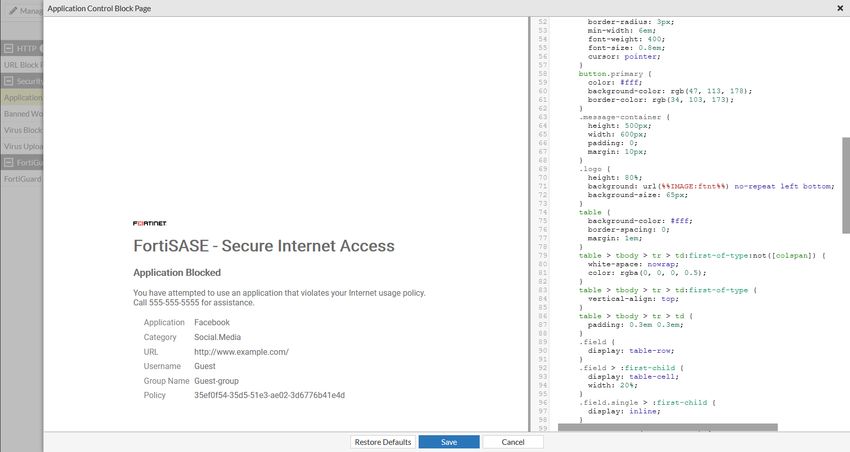Click the '.message-container' code line

pos(624,117)
